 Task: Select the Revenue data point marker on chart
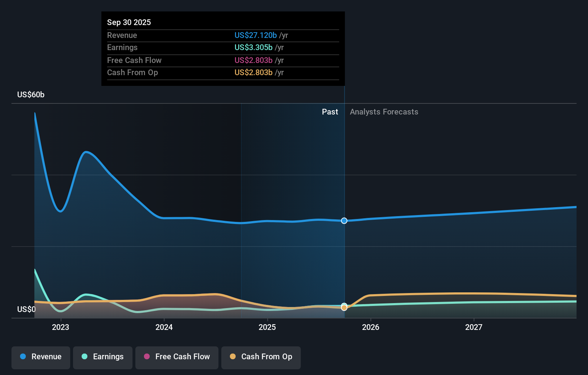(344, 221)
